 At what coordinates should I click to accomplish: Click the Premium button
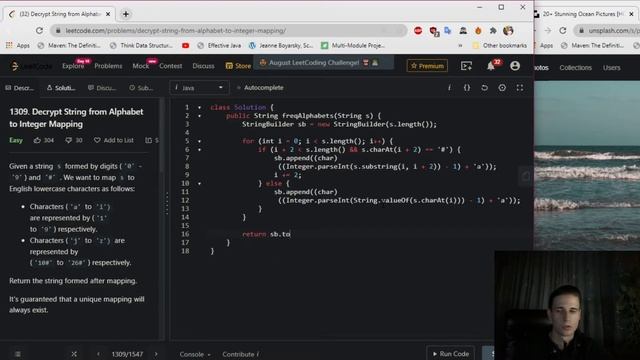[x=427, y=66]
